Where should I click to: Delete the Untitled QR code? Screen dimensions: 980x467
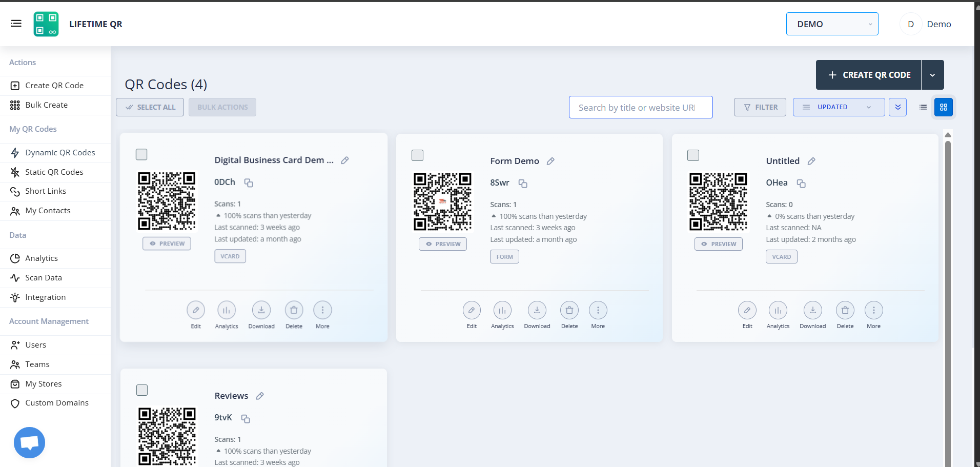tap(845, 310)
